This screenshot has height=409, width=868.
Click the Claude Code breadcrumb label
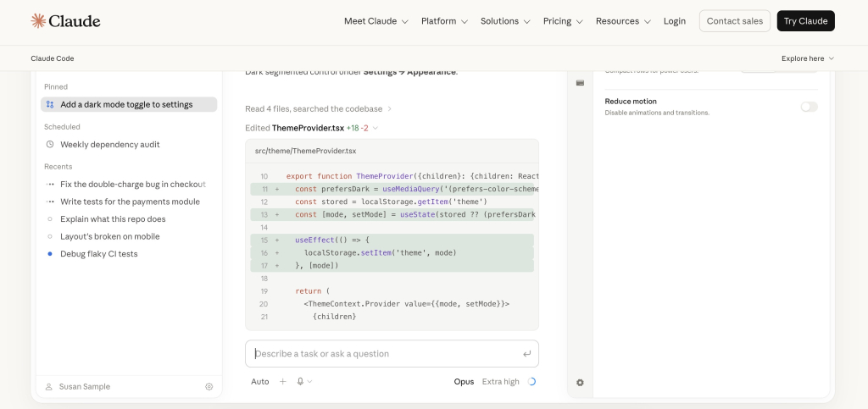[53, 58]
